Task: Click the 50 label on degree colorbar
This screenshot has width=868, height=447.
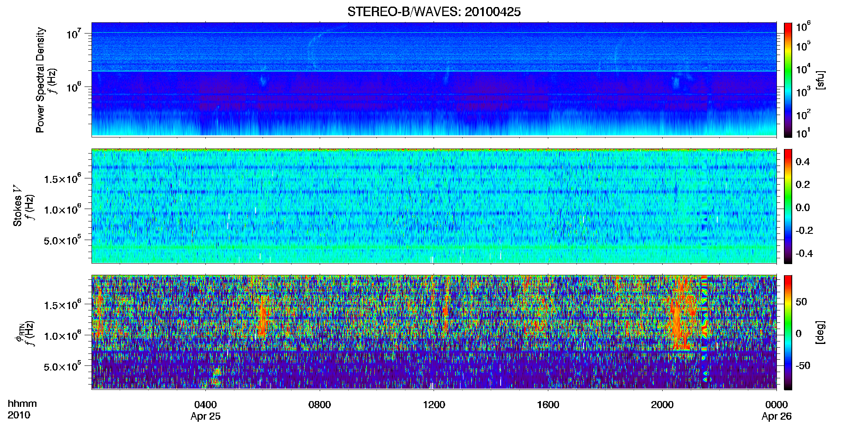Action: (801, 302)
